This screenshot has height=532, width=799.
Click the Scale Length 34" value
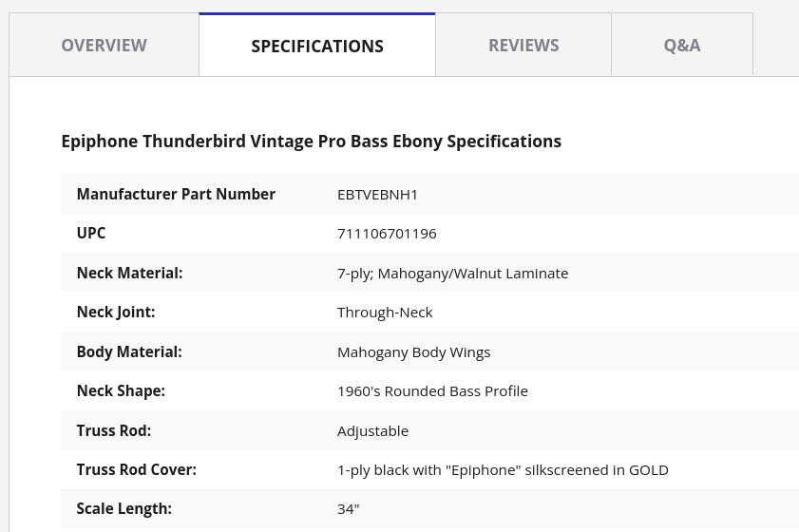pyautogui.click(x=349, y=509)
